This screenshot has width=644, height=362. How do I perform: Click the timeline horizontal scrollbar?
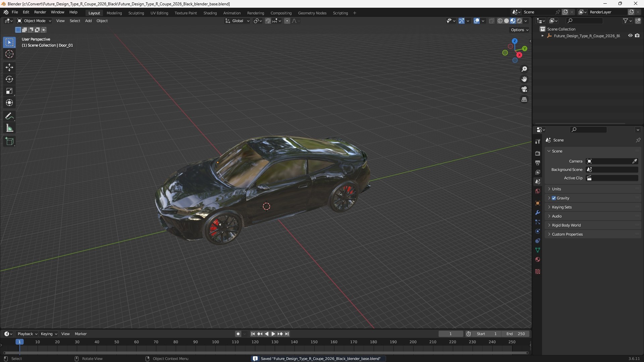pyautogui.click(x=266, y=353)
